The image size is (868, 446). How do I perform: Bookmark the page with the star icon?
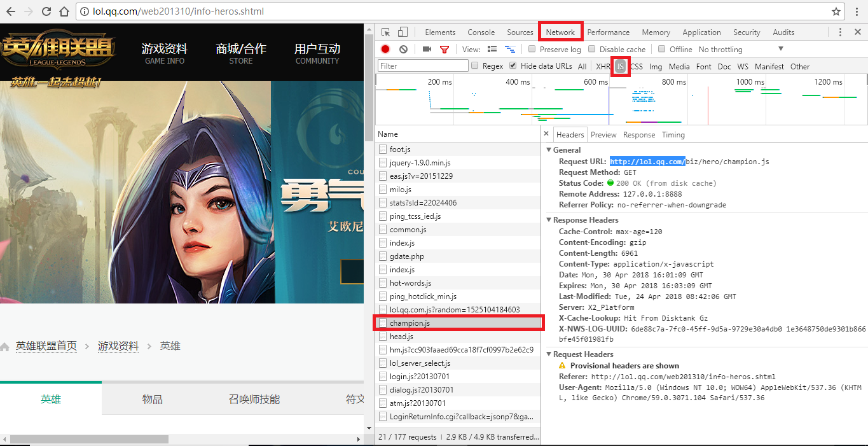(836, 11)
